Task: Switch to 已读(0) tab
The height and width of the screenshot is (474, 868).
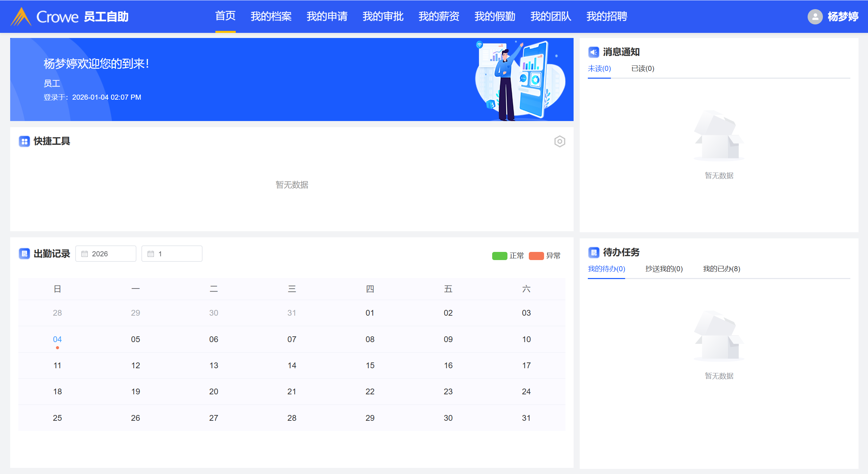Action: [642, 69]
